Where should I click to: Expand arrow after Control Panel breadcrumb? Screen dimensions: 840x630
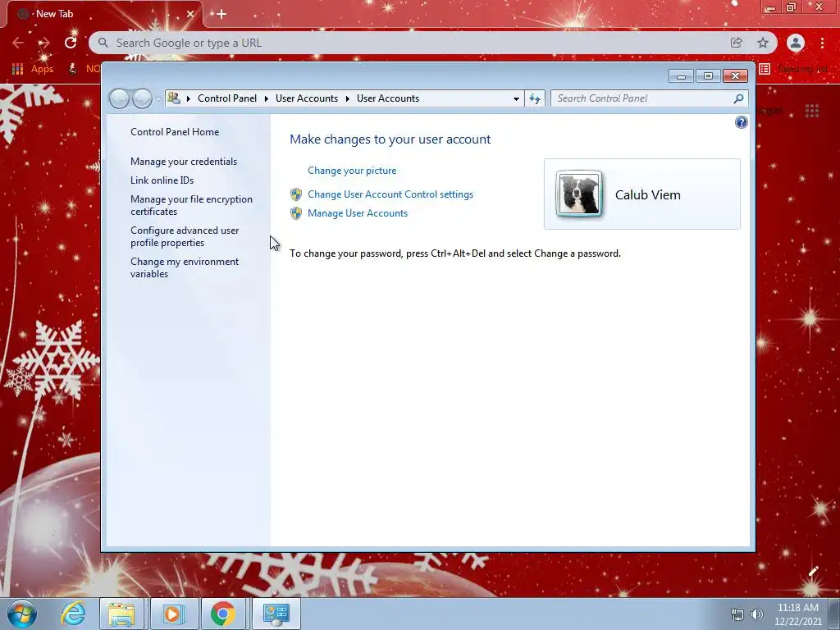(x=267, y=98)
